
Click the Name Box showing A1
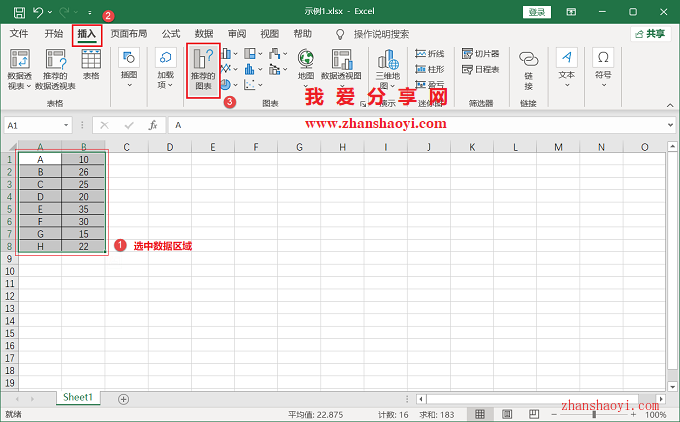click(x=33, y=125)
